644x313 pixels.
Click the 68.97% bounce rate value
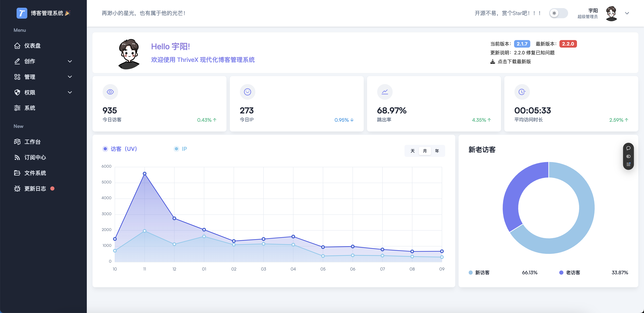(x=392, y=110)
